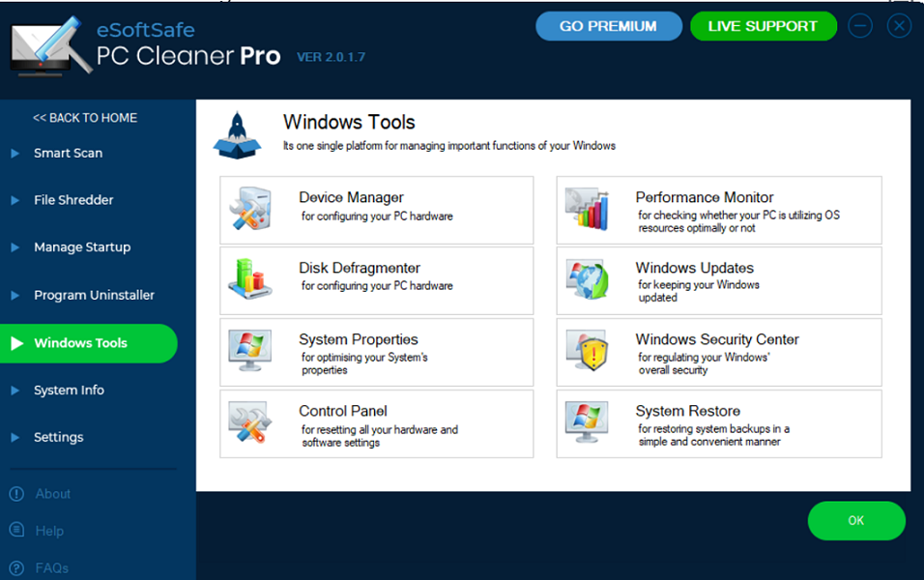The image size is (924, 580).
Task: Click the Windows Tools rocket box icon
Action: click(x=237, y=135)
